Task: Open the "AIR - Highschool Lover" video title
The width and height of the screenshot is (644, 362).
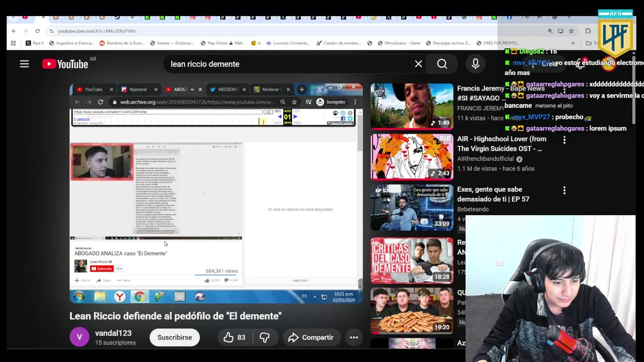Action: tap(502, 144)
